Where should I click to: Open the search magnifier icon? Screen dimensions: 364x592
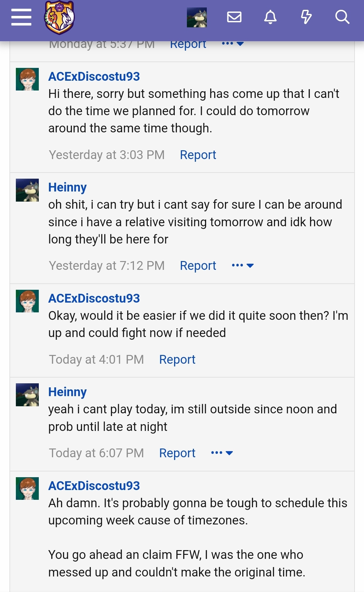(x=342, y=17)
